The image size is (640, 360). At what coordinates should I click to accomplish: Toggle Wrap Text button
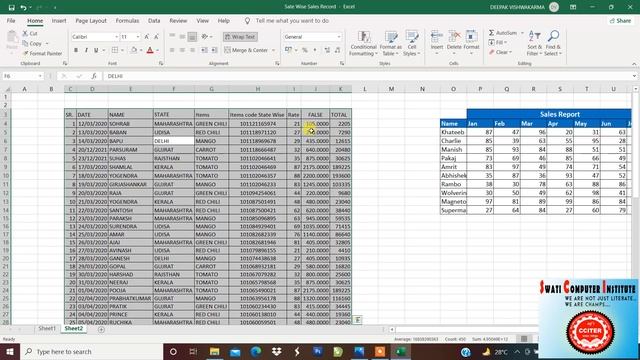click(240, 37)
